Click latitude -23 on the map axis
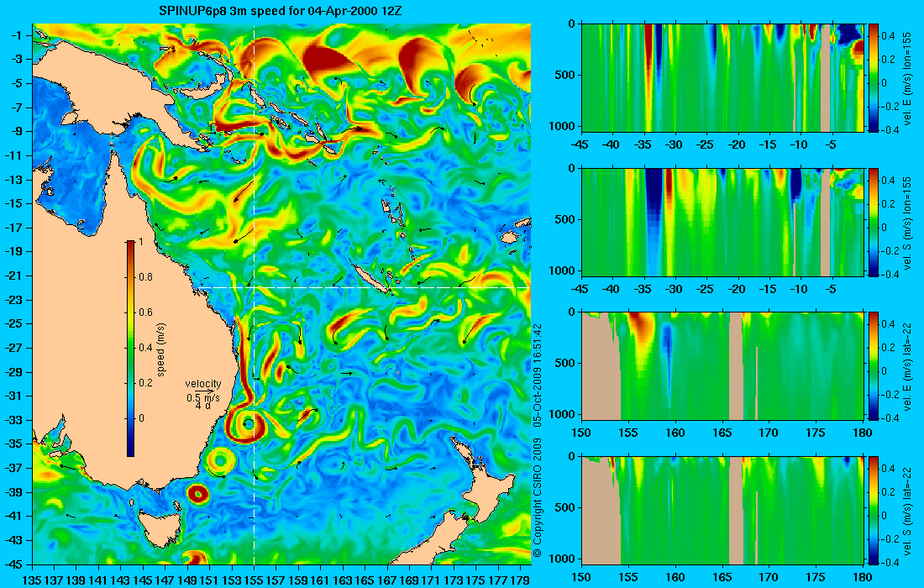Screen dimensions: 924x588 [x=15, y=300]
